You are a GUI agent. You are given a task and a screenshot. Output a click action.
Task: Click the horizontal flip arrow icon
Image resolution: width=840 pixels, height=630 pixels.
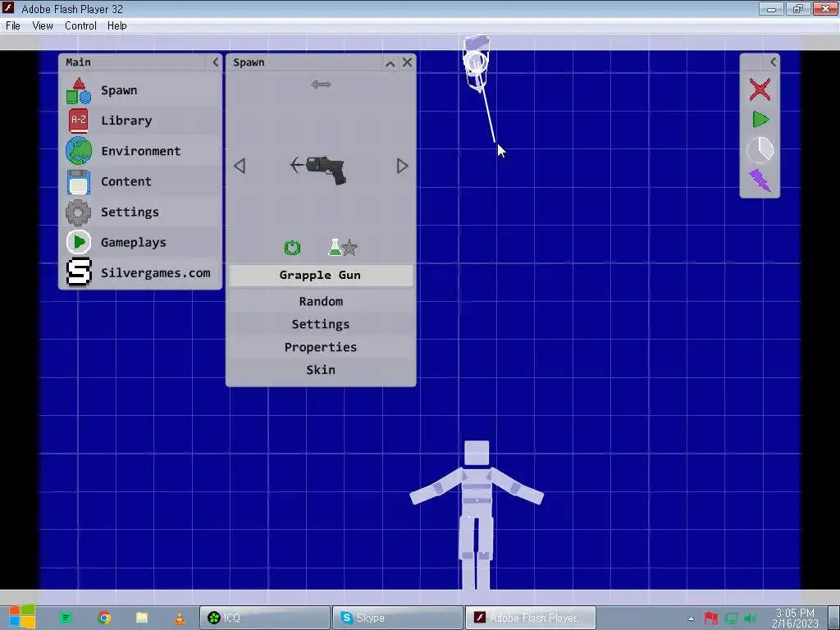coord(321,84)
